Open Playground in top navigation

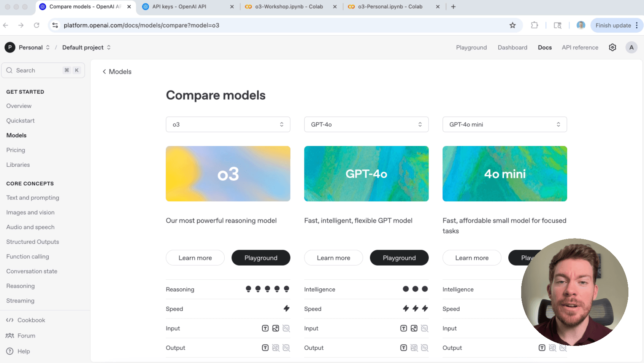(x=471, y=48)
